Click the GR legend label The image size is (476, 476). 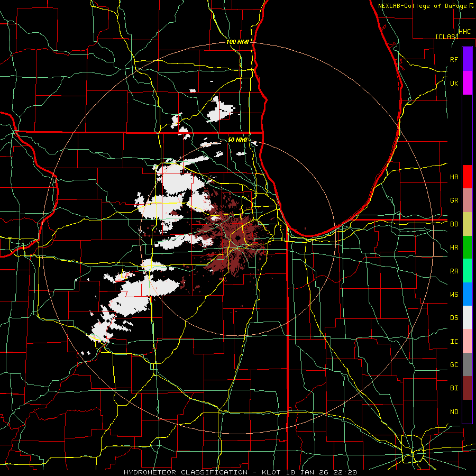(x=454, y=200)
